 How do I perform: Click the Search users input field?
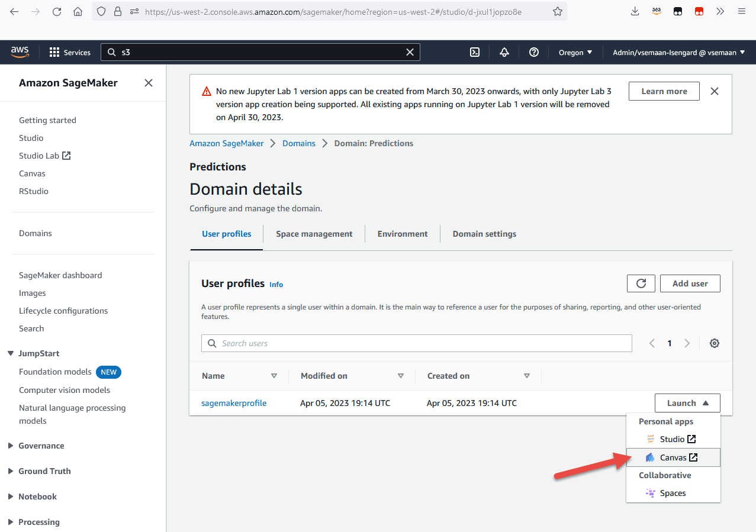(417, 343)
